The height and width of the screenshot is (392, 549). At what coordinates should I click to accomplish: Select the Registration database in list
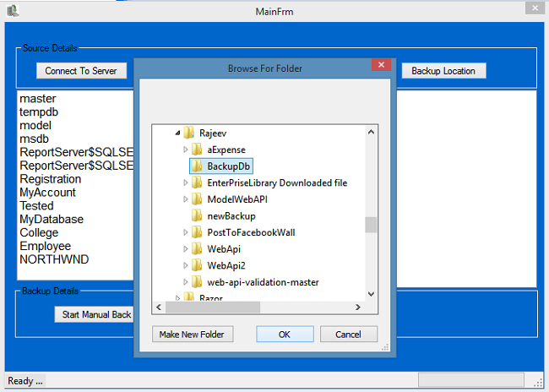[51, 178]
